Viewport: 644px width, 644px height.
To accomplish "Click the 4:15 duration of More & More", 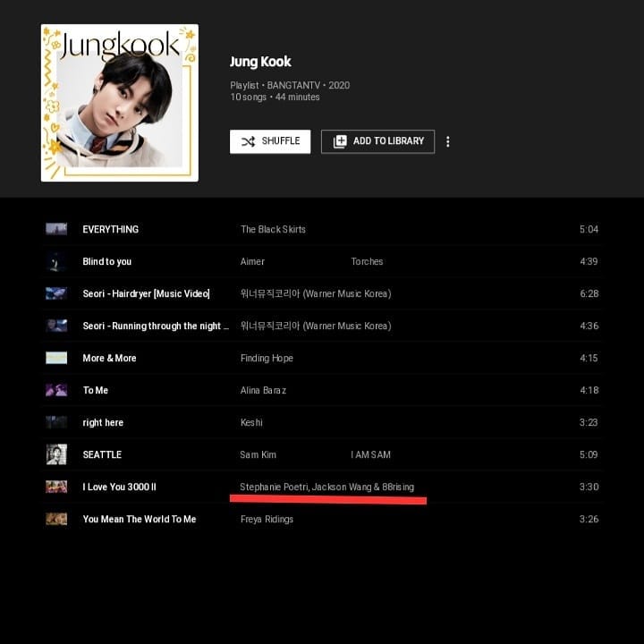I will click(x=589, y=358).
